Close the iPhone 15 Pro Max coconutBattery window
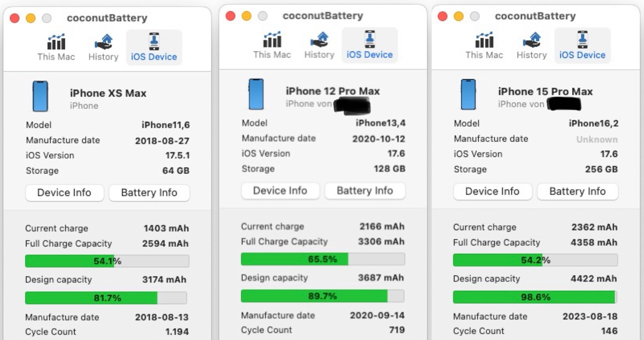The height and width of the screenshot is (340, 644). (x=442, y=16)
